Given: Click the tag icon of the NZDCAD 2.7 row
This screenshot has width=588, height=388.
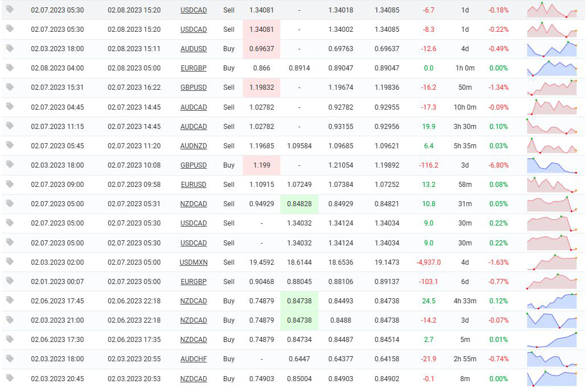Looking at the screenshot, I should point(10,339).
